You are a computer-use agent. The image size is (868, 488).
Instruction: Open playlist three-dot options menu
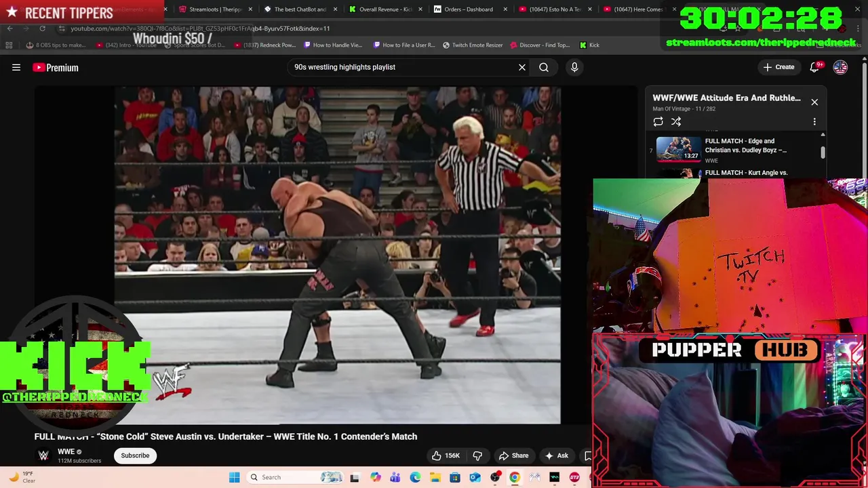(x=814, y=121)
